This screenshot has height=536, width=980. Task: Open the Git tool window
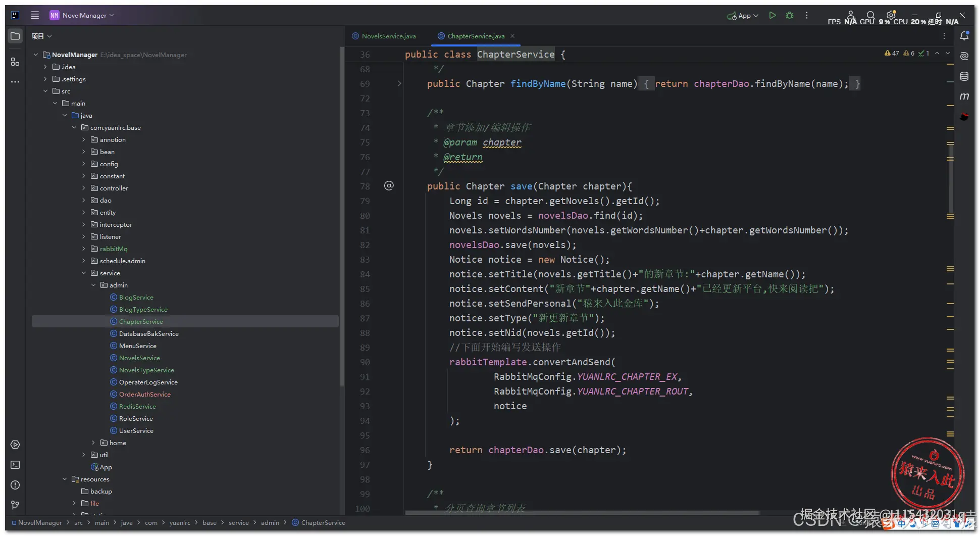pyautogui.click(x=15, y=505)
